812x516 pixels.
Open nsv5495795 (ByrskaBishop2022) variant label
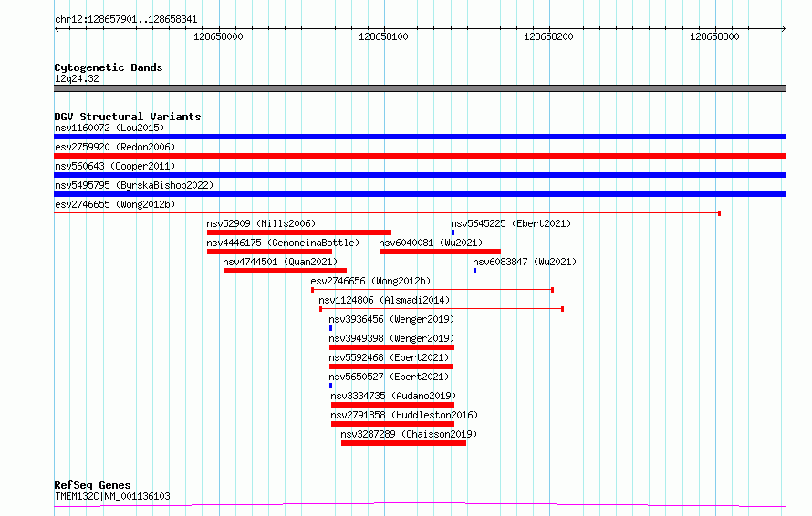(x=134, y=185)
